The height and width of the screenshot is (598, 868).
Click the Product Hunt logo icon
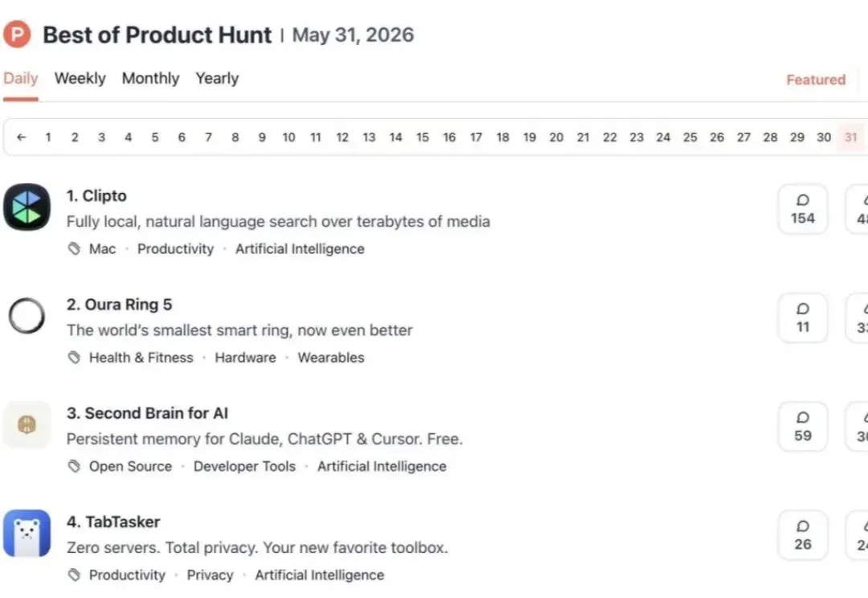(x=17, y=35)
